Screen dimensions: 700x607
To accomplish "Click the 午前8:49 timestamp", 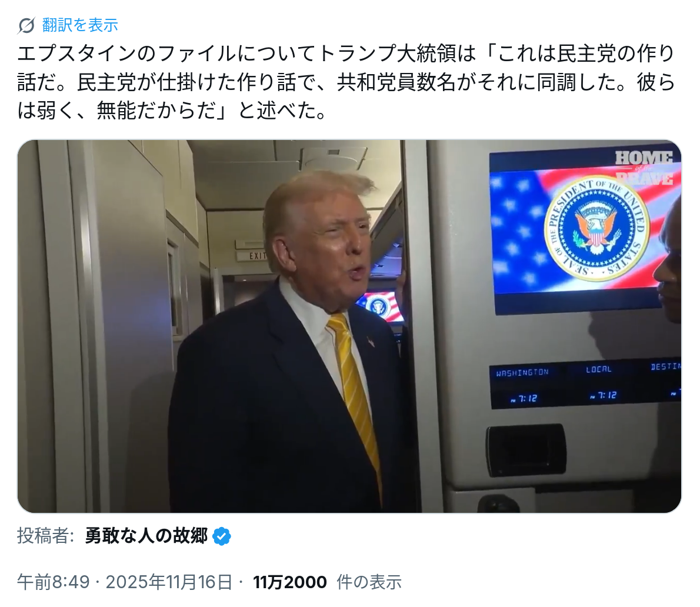I will [x=54, y=582].
